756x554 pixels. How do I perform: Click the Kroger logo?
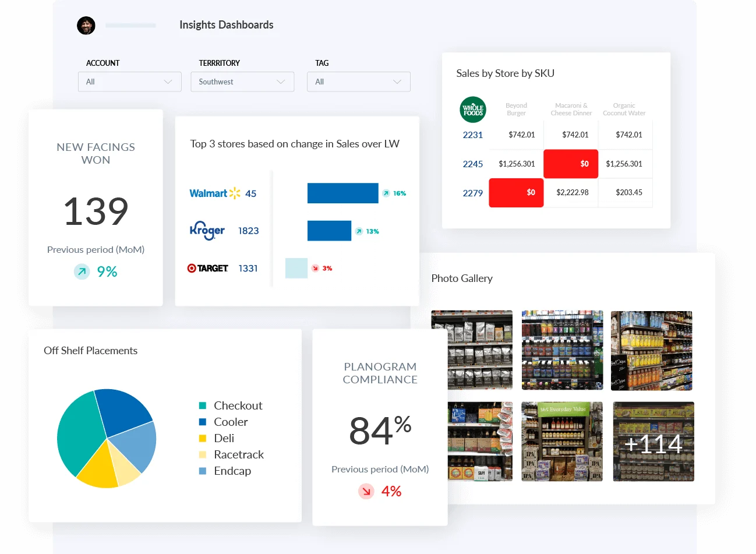tap(207, 231)
